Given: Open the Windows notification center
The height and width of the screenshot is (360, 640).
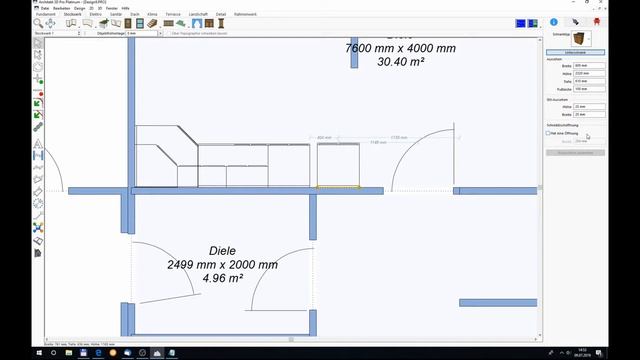Looking at the screenshot, I should (x=599, y=353).
